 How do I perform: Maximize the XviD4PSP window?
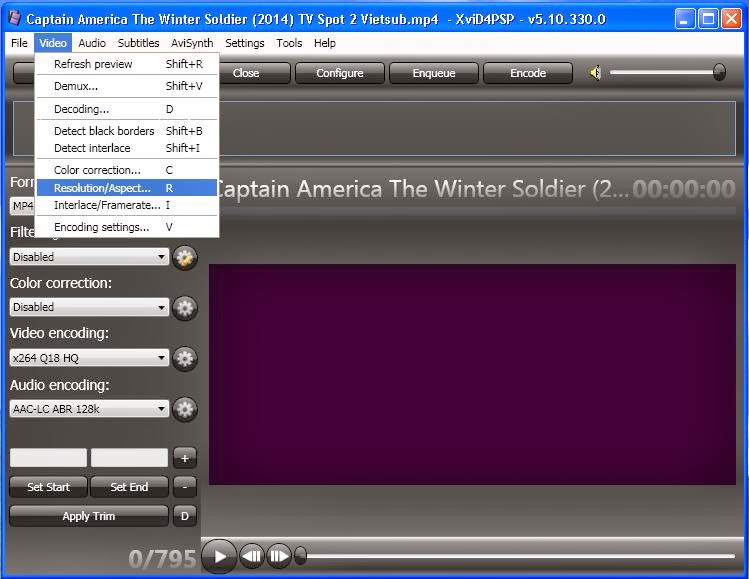click(708, 19)
